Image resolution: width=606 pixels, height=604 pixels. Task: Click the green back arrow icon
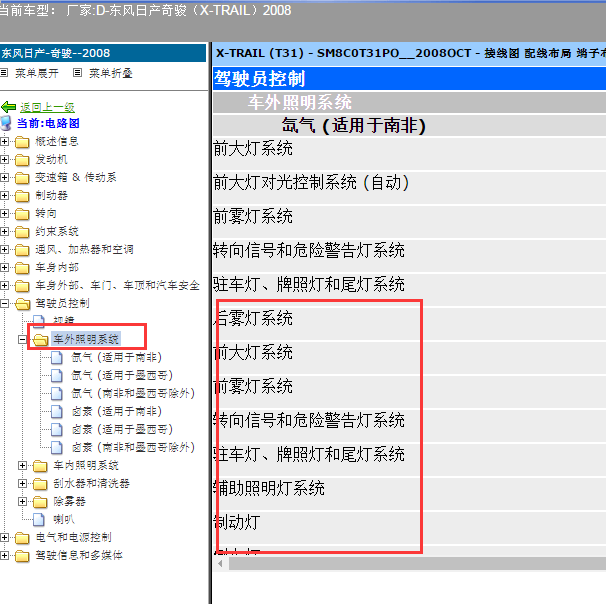[x=9, y=107]
